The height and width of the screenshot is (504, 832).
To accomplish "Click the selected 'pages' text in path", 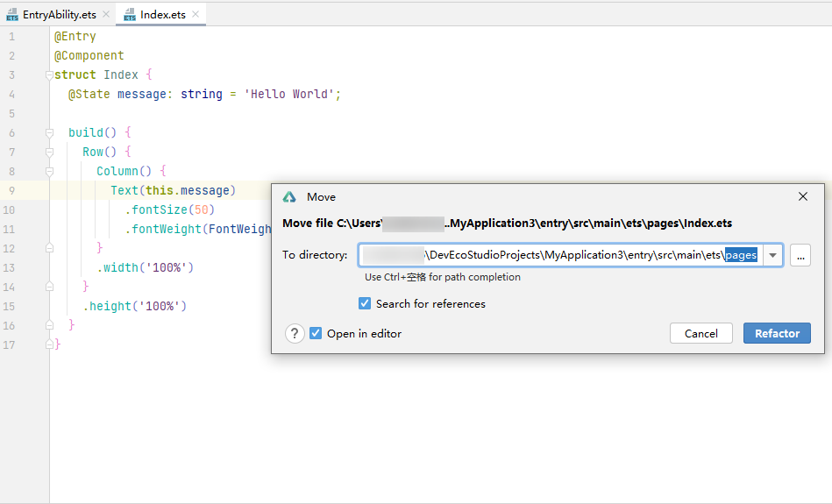I will click(x=741, y=255).
